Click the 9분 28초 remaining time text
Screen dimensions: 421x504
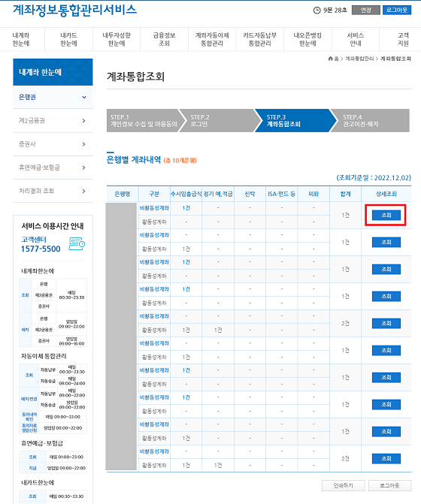click(335, 11)
